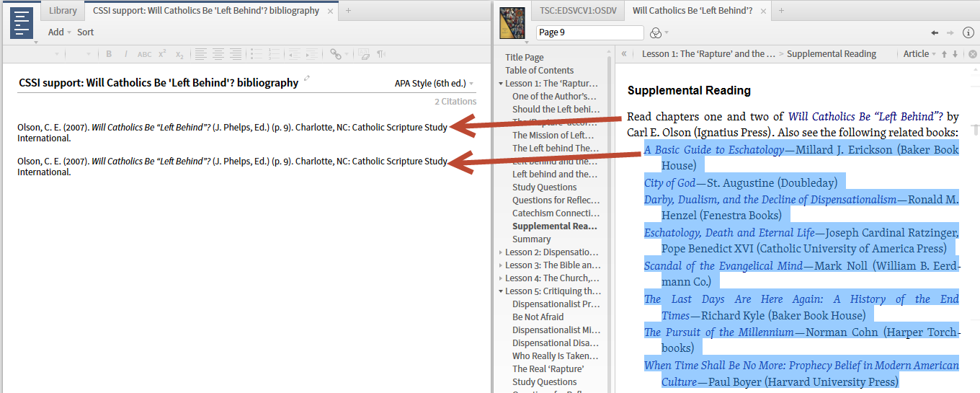The height and width of the screenshot is (393, 980).
Task: Toggle bold formatting
Action: coord(109,54)
